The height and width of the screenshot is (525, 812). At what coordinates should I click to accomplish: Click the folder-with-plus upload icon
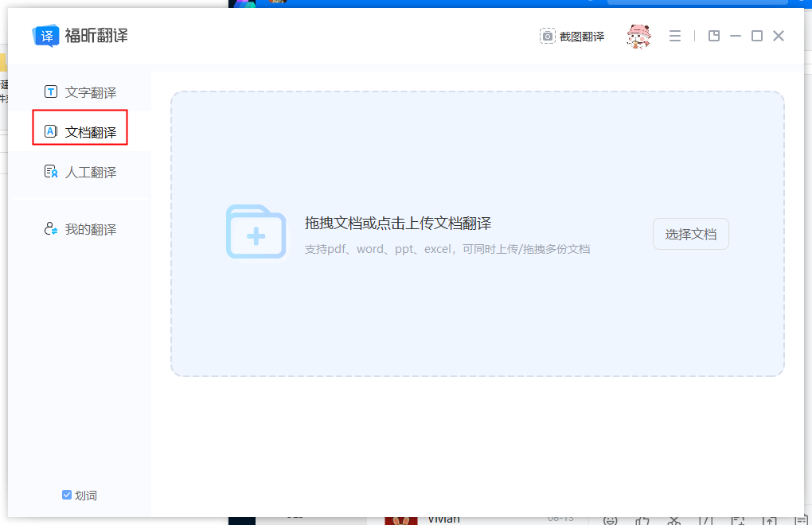coord(256,233)
